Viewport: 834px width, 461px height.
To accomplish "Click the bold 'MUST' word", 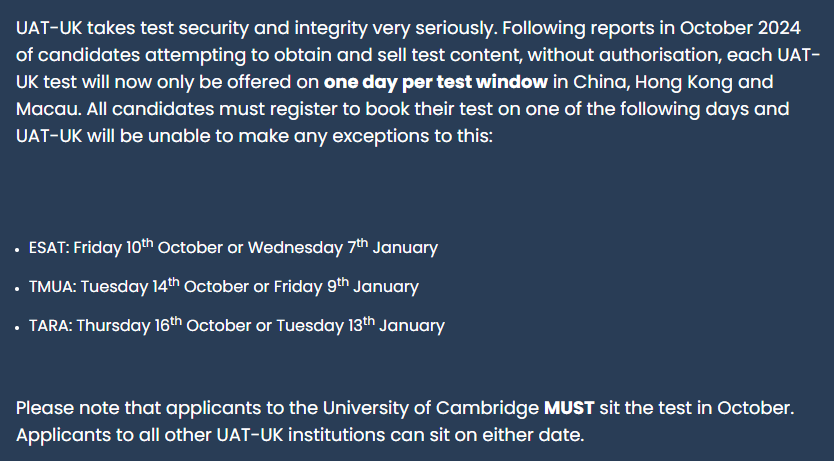I will (569, 408).
